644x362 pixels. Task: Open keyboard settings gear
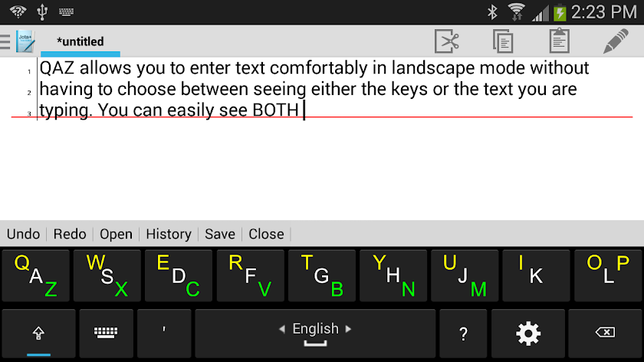point(528,333)
